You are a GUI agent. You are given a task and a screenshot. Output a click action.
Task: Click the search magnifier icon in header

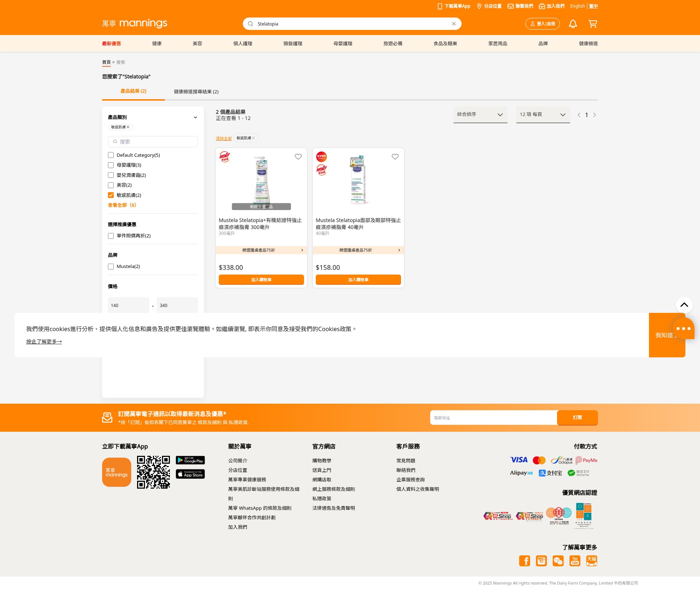(x=250, y=24)
